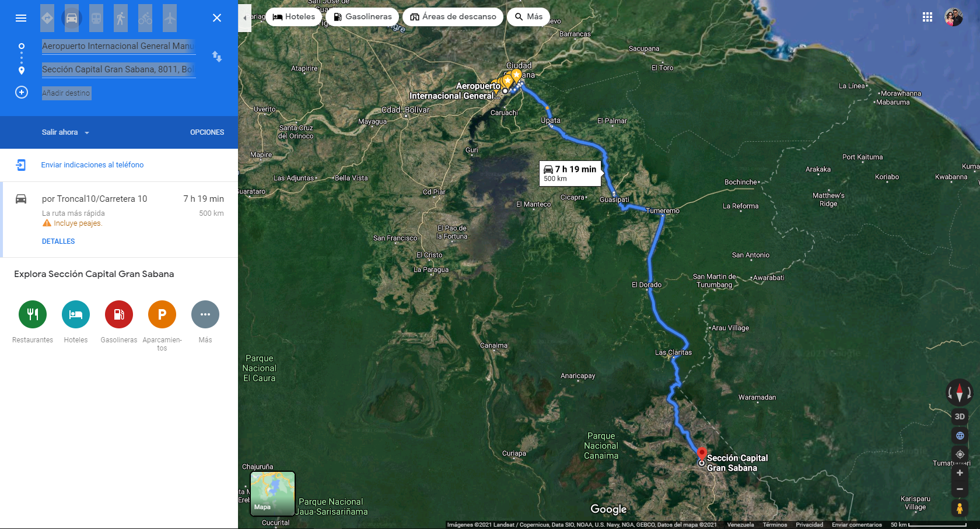Swap origin and destination
Screen dimensions: 980x529
tap(217, 57)
